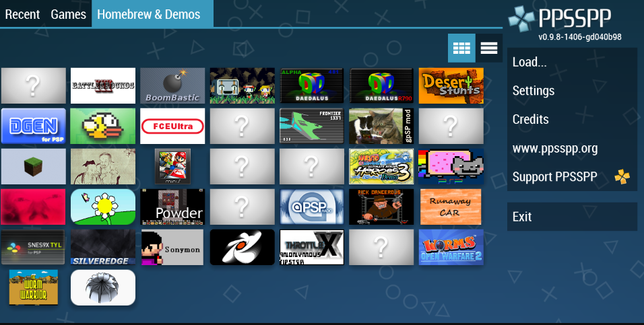Open the Minecraft block homebrew icon
This screenshot has height=325, width=644.
click(34, 166)
